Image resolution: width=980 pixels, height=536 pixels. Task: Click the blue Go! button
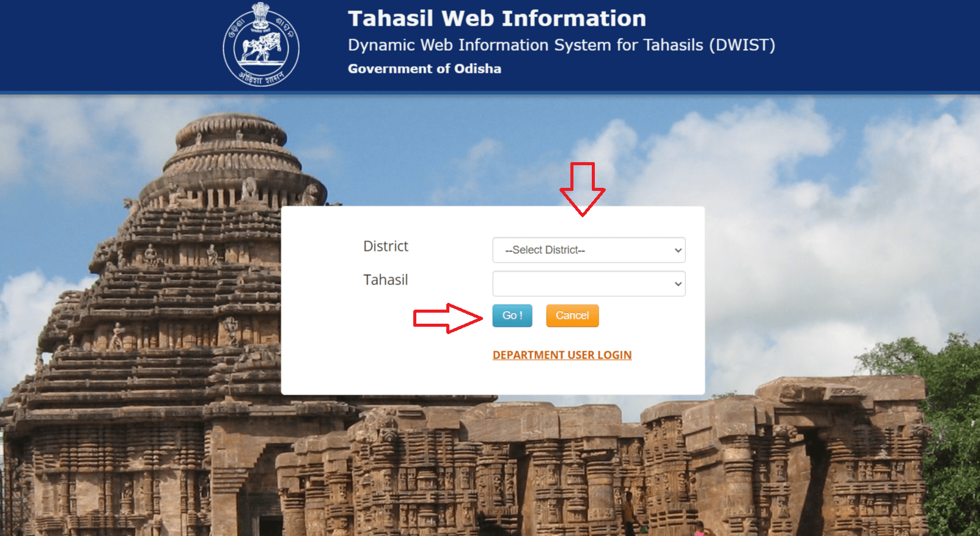click(512, 316)
